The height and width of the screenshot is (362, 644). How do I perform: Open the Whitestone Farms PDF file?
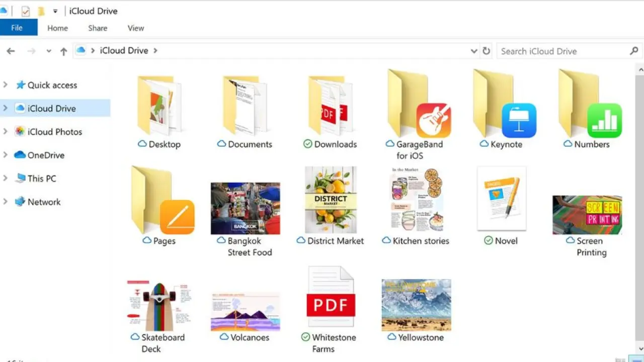click(331, 298)
